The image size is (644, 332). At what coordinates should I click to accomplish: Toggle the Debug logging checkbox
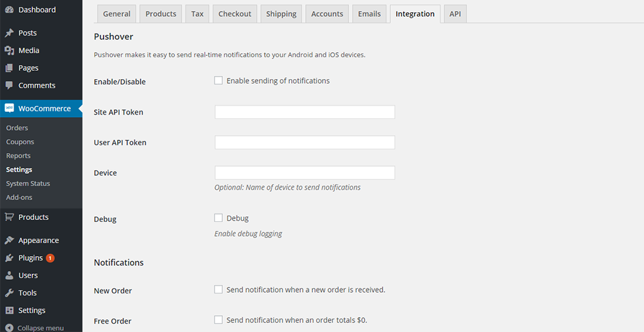(x=218, y=218)
